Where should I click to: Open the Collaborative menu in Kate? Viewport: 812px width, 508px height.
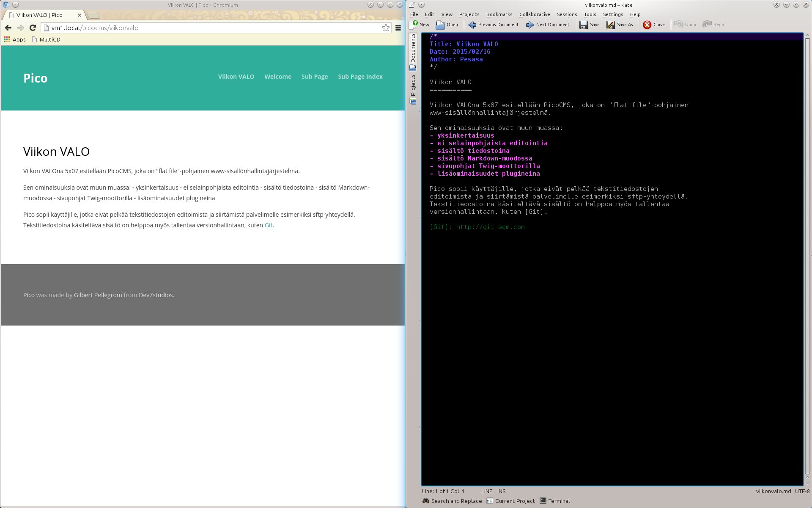coord(535,14)
